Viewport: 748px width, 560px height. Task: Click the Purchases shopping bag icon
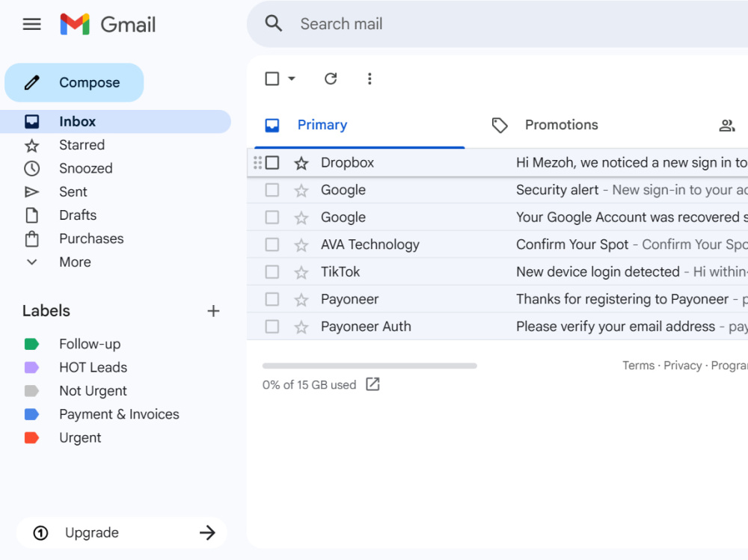32,239
